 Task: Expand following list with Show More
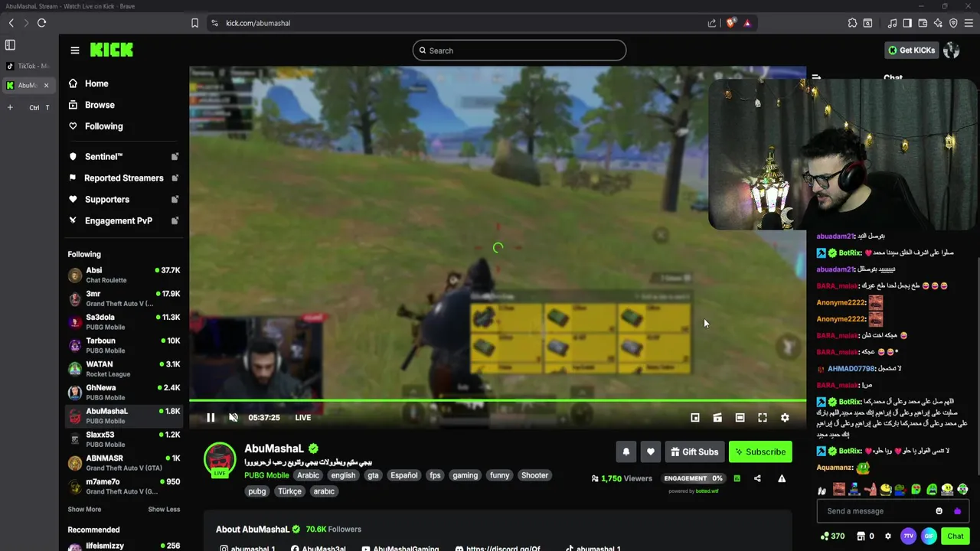coord(84,510)
